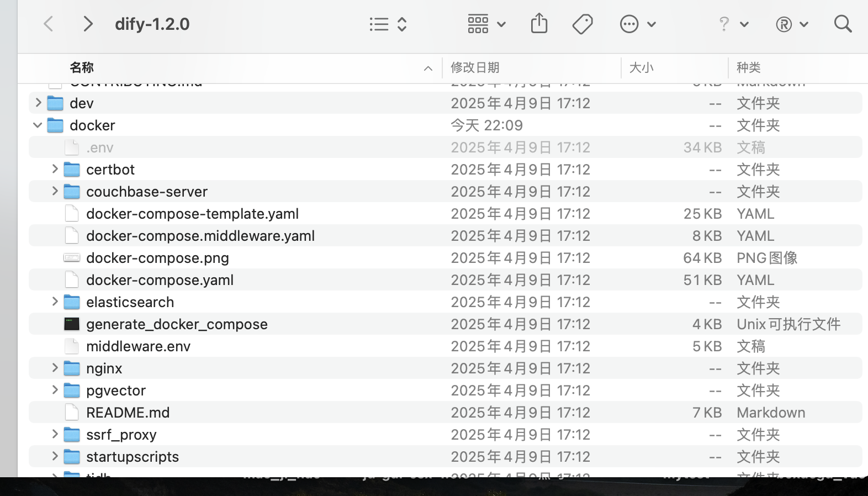Sort by 种类 column header
Image resolution: width=868 pixels, height=496 pixels.
(749, 67)
